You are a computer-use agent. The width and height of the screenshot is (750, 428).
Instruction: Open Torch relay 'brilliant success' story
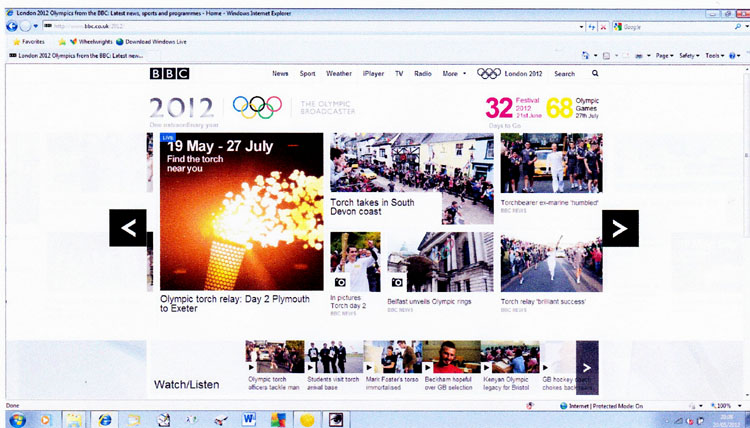click(543, 302)
